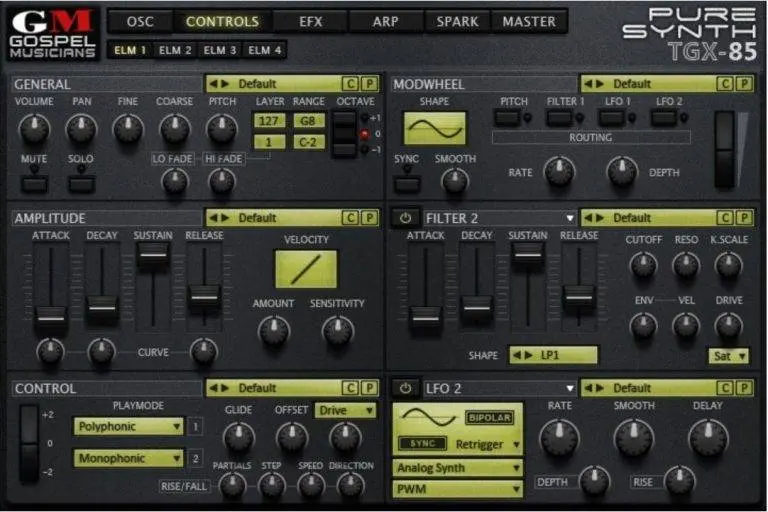Enable the Modwheel LFO 1 routing switch
Screen dimensions: 768x512
click(612, 118)
